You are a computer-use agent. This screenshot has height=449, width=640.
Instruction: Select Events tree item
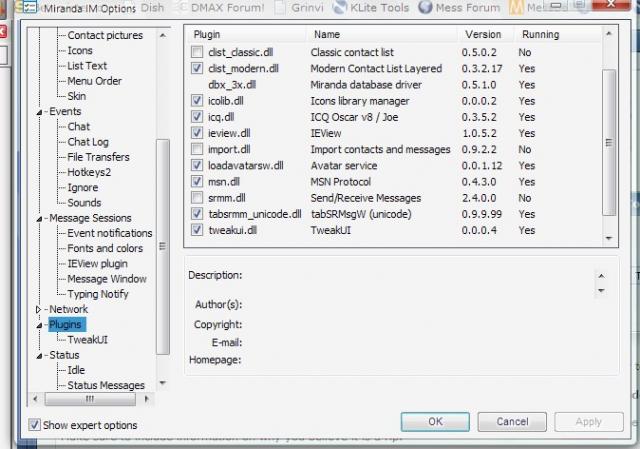65,111
